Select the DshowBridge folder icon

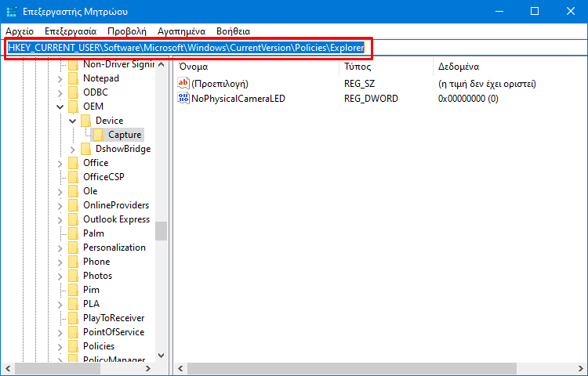coord(86,149)
